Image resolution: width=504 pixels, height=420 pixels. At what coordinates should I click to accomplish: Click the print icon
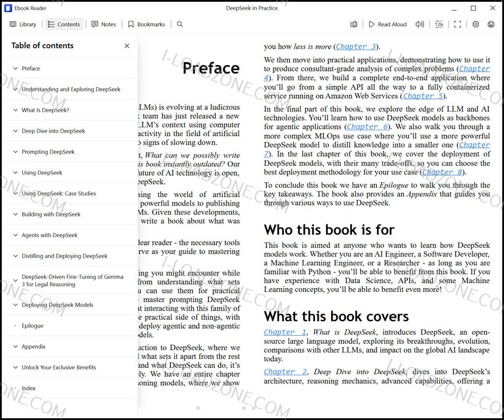491,24
